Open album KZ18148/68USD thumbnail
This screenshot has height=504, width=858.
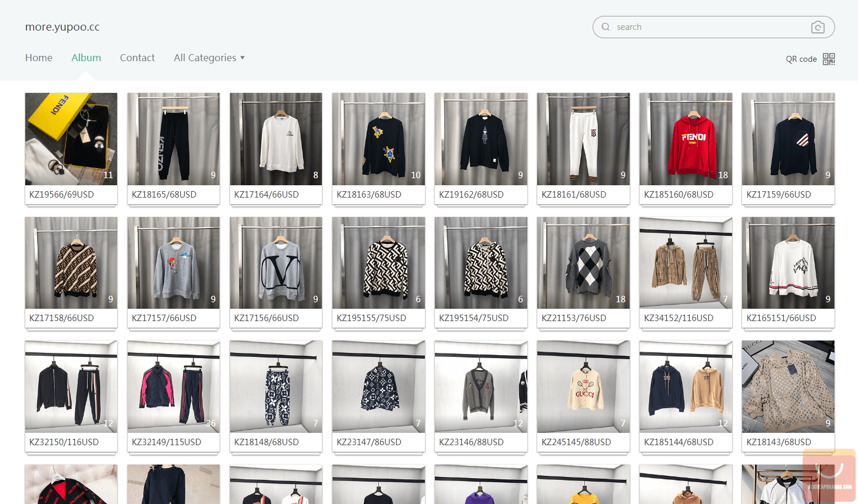click(x=276, y=387)
